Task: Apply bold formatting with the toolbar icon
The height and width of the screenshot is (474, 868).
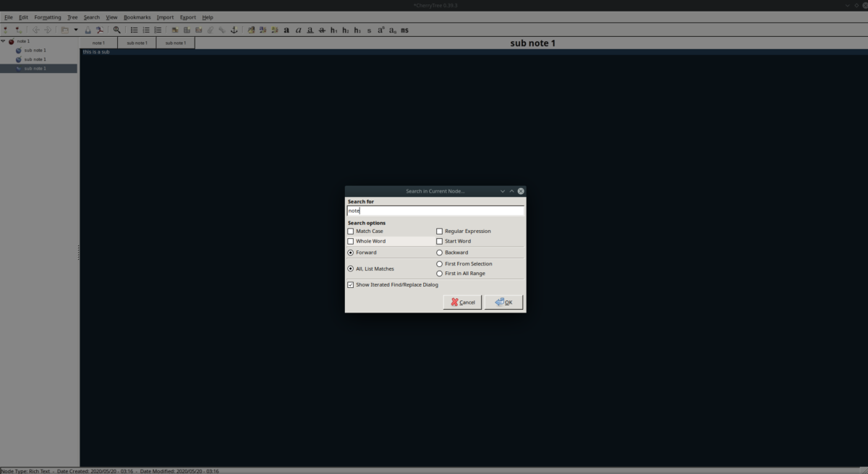Action: pos(286,30)
